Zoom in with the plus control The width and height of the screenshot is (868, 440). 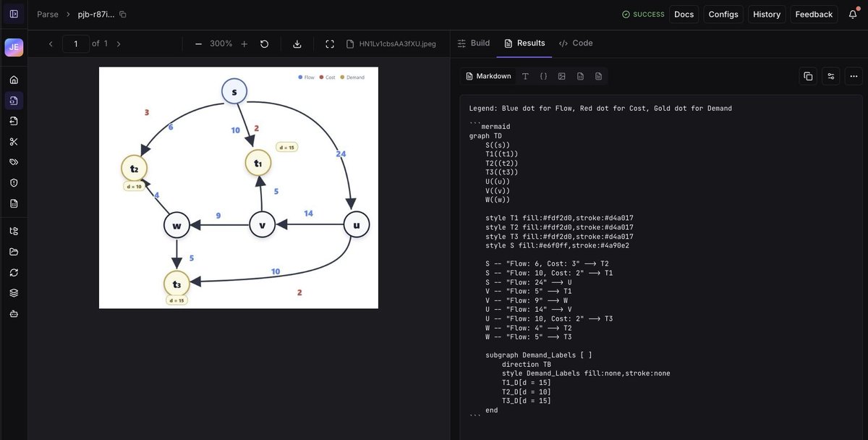[244, 43]
